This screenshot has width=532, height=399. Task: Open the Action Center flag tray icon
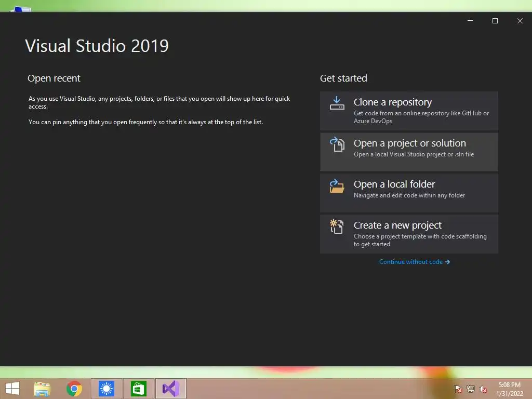(x=458, y=389)
